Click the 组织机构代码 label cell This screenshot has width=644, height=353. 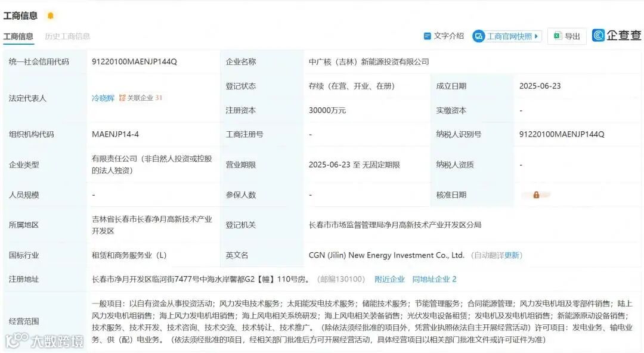[45, 134]
